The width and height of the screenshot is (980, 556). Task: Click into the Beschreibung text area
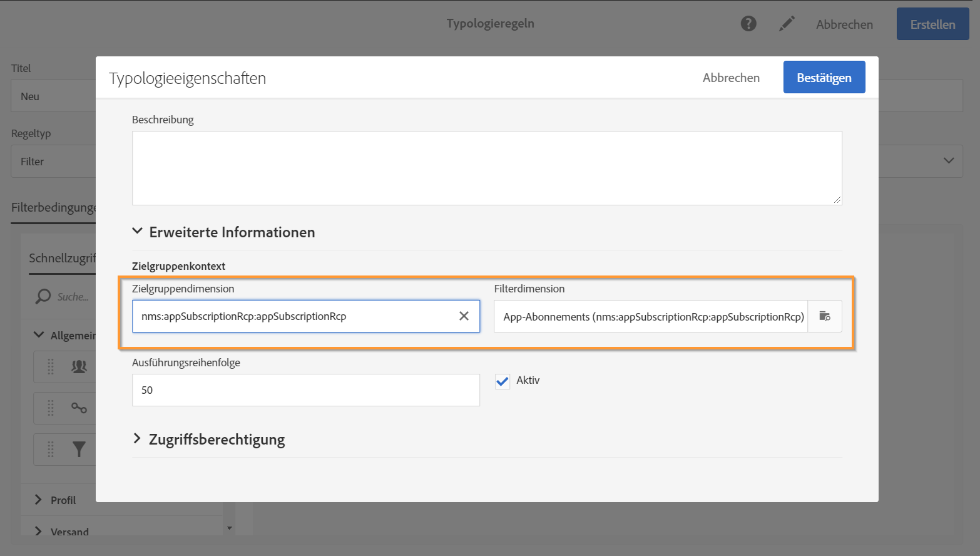[x=487, y=168]
